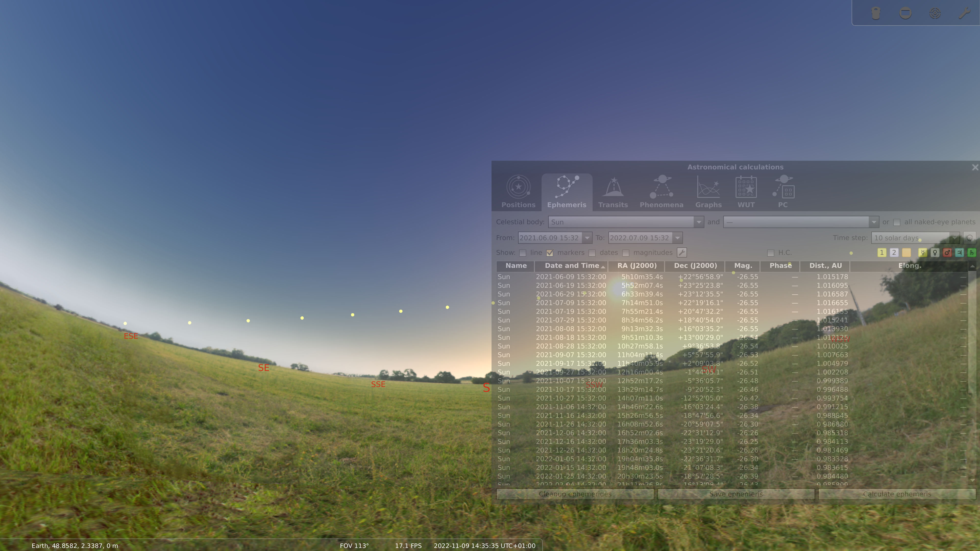The image size is (980, 551).
Task: Click the Venus symbol color button
Action: pyautogui.click(x=935, y=253)
